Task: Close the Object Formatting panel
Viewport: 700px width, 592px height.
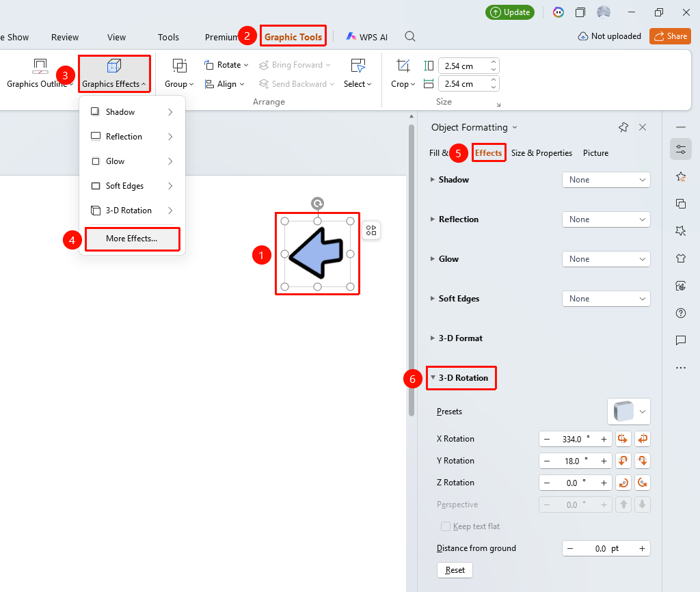Action: [x=643, y=127]
